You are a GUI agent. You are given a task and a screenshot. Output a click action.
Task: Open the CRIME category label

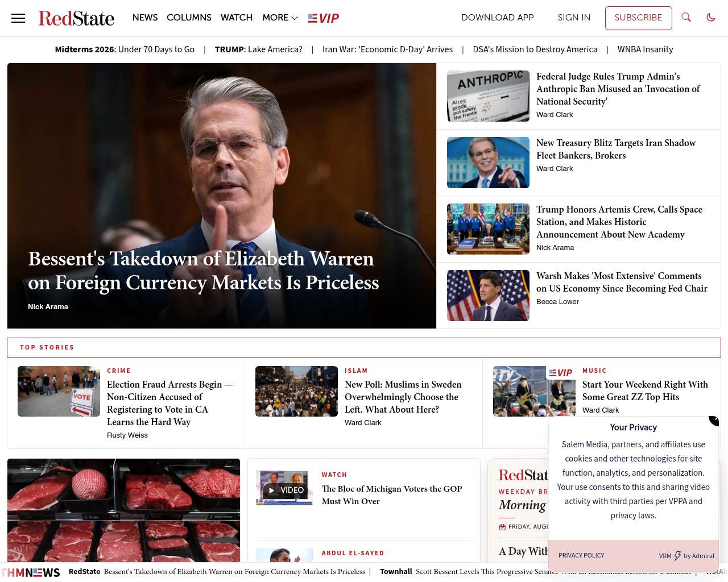pos(119,371)
